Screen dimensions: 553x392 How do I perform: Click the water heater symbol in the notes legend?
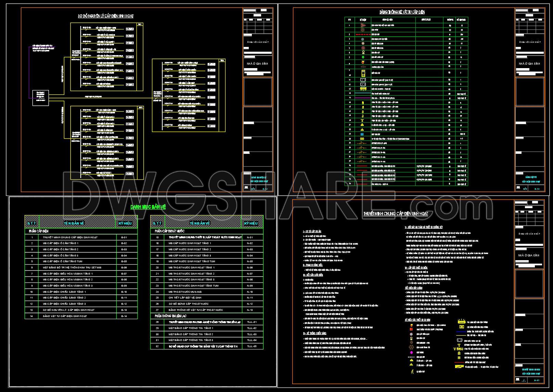(x=460, y=340)
